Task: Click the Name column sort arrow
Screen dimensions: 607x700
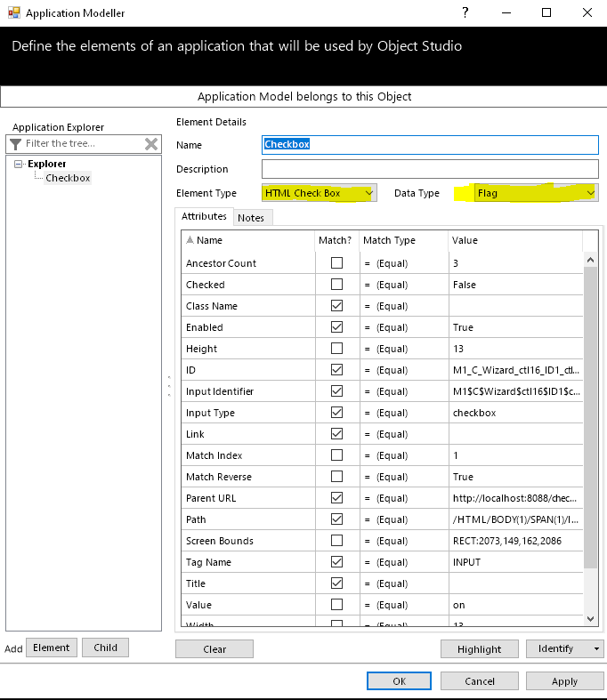Action: click(190, 240)
